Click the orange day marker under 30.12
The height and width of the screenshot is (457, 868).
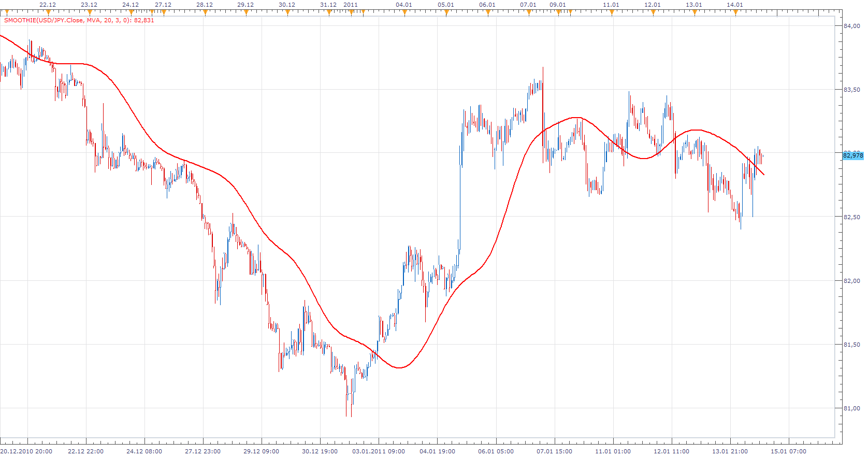(287, 13)
